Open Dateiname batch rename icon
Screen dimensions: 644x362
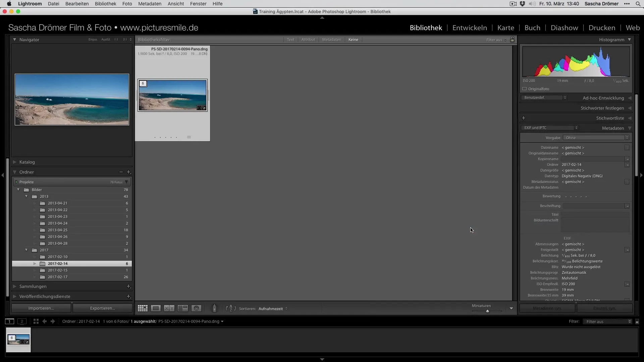pyautogui.click(x=627, y=147)
